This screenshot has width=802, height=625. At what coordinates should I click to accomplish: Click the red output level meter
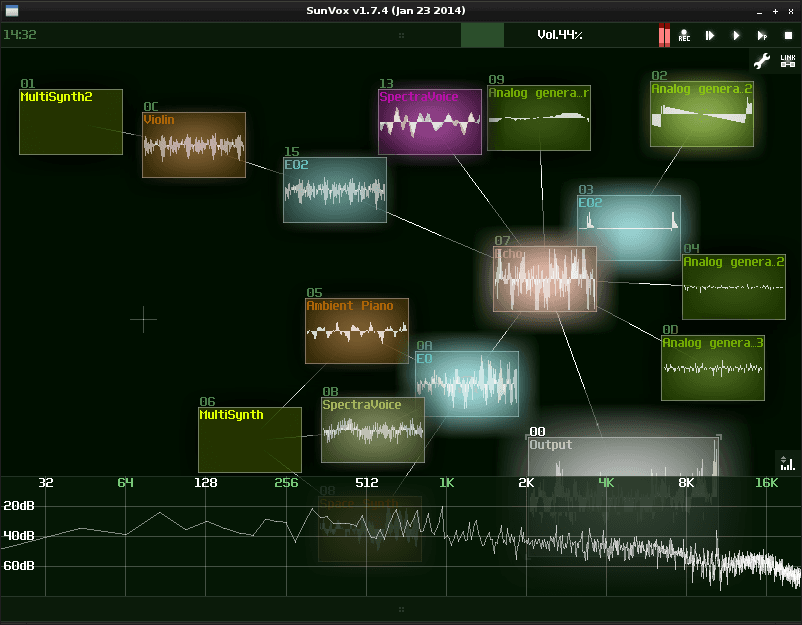tap(664, 35)
